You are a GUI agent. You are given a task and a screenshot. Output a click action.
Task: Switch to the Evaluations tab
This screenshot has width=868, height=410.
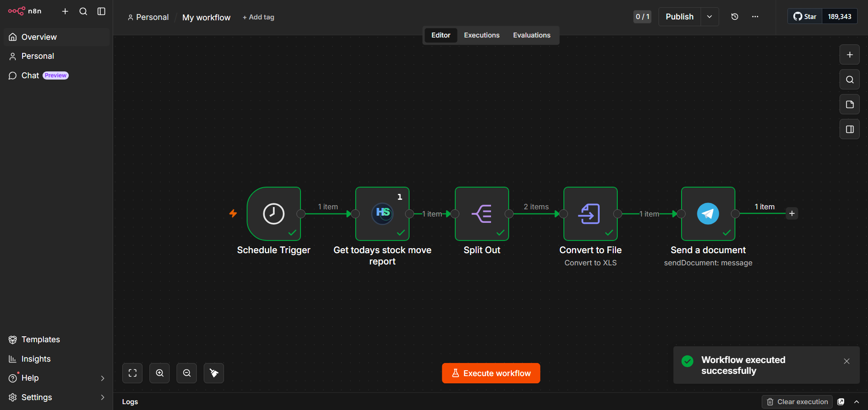pyautogui.click(x=532, y=35)
